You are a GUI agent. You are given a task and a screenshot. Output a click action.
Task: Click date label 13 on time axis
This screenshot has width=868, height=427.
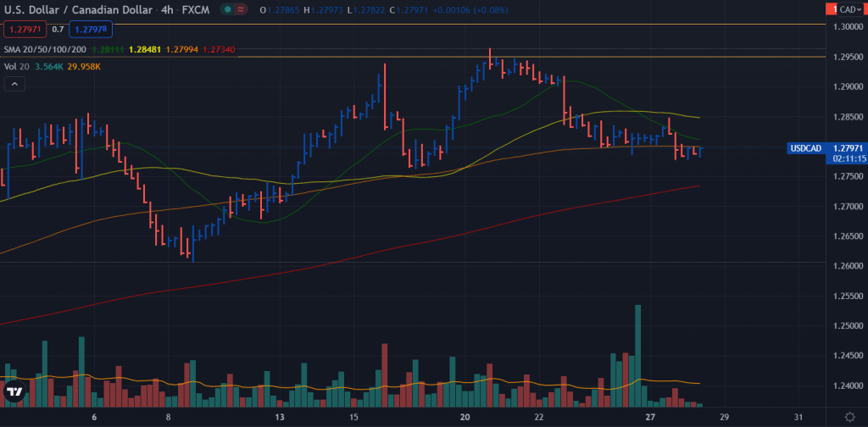[280, 417]
